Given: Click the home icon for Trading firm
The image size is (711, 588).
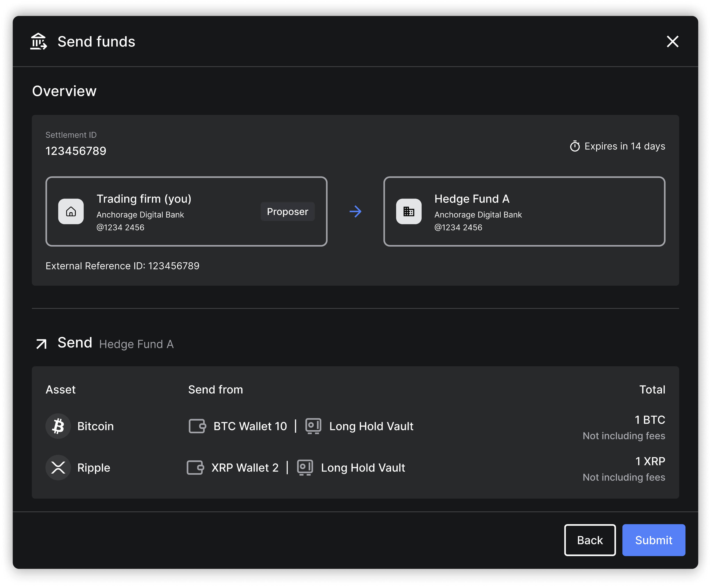Looking at the screenshot, I should tap(71, 212).
